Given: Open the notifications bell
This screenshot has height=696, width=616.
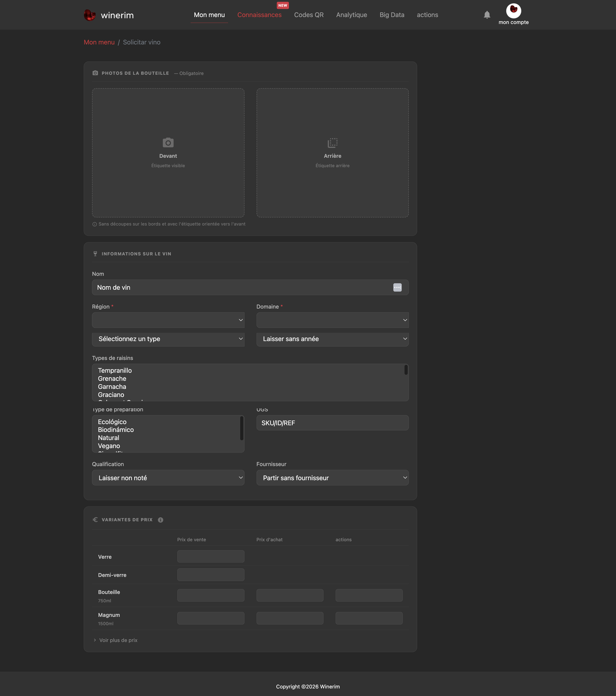Looking at the screenshot, I should [x=487, y=15].
